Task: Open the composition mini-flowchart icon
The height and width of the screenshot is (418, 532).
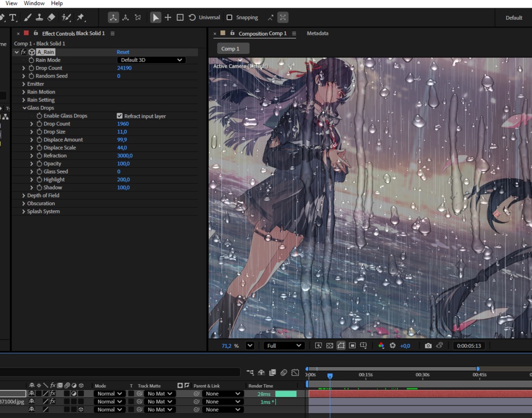Action: (250, 373)
